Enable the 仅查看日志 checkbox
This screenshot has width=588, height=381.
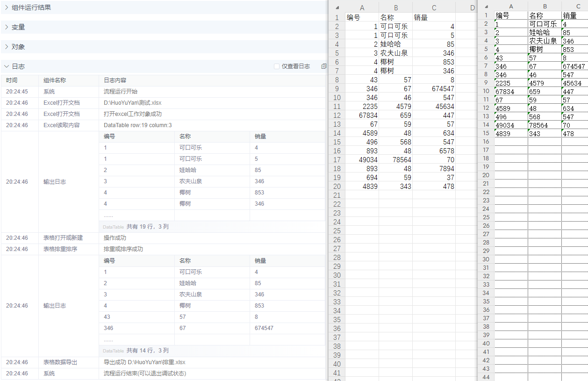click(277, 66)
